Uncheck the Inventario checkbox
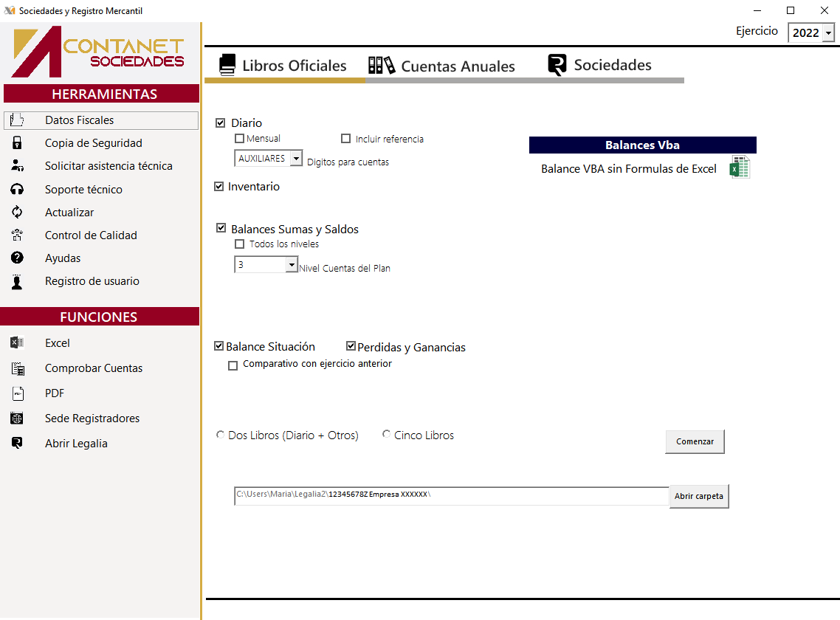The image size is (840, 620). tap(218, 187)
